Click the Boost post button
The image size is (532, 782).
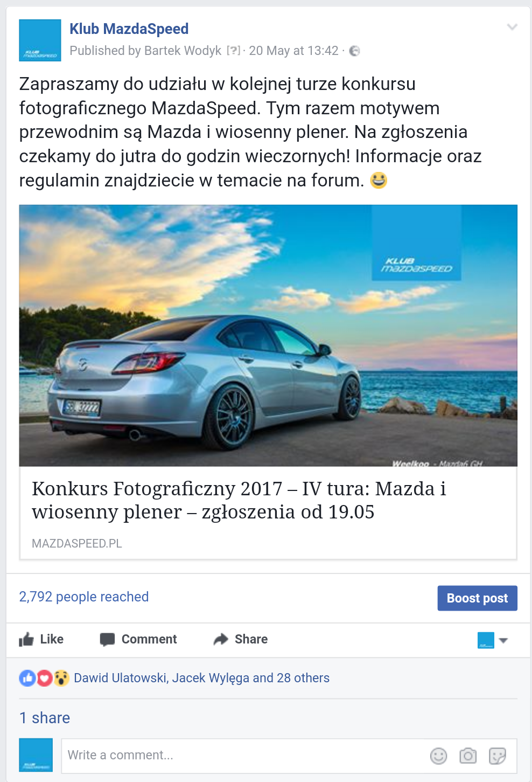point(477,598)
